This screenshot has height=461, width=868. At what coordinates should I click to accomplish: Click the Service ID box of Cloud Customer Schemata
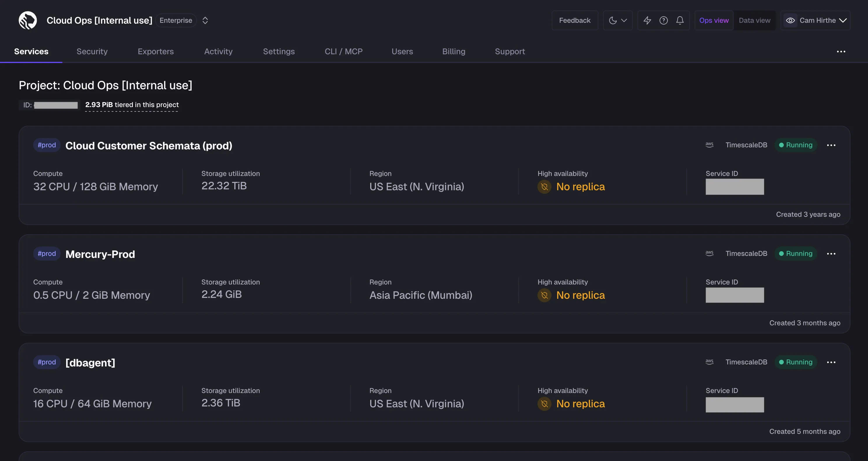pyautogui.click(x=735, y=186)
